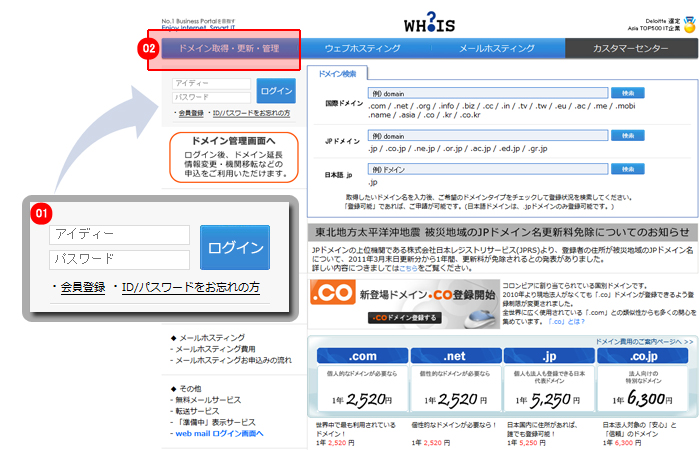Go to the カスタマーセンター tab
Screen dimensions: 700x450
[631, 48]
